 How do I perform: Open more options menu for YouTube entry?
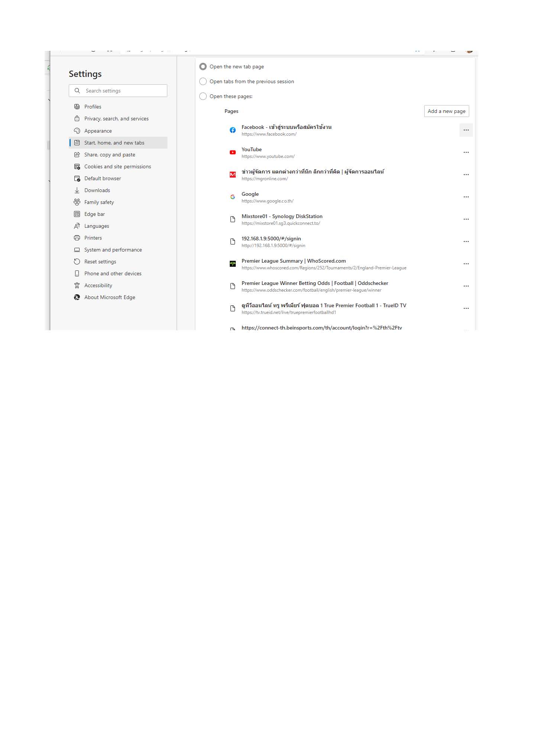coord(466,152)
